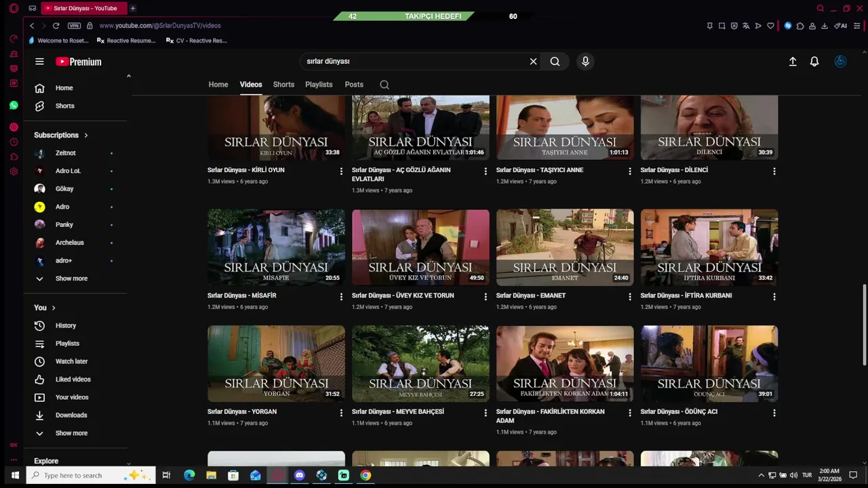Search within channel using magnifier icon
Image resolution: width=868 pixels, height=488 pixels.
tap(384, 85)
